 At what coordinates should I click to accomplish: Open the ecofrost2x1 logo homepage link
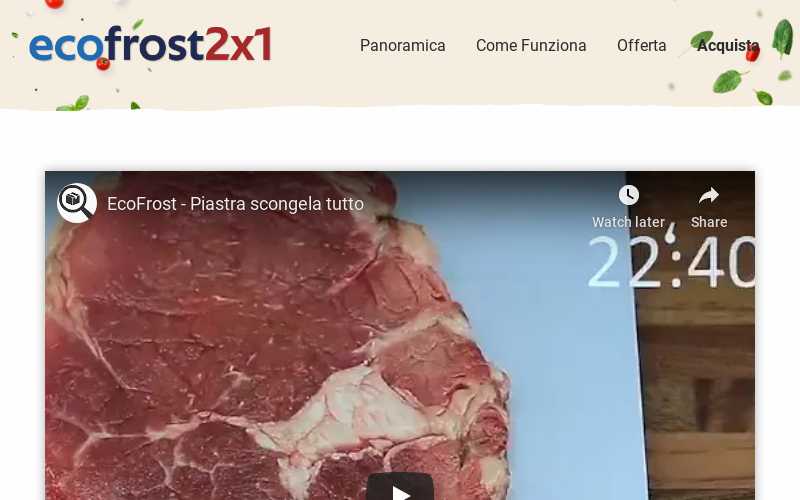(151, 44)
